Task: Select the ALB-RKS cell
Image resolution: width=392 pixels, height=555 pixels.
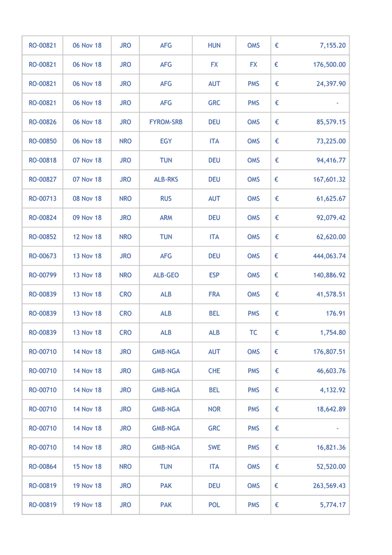Action: pos(166,179)
